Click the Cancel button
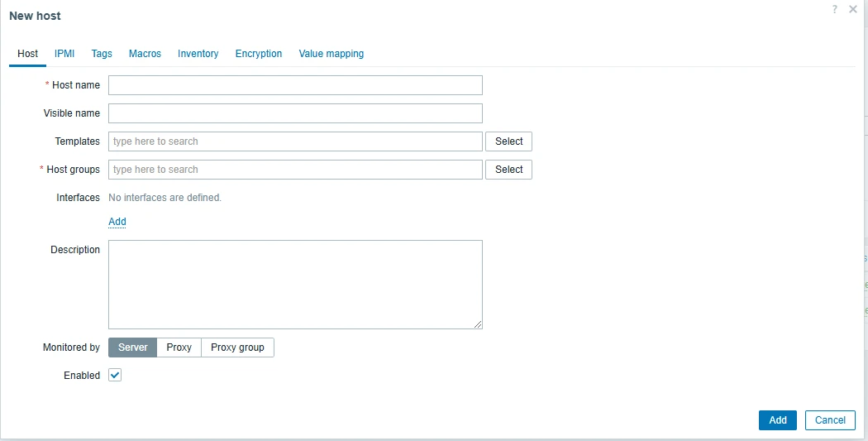This screenshot has height=441, width=868. click(x=830, y=420)
